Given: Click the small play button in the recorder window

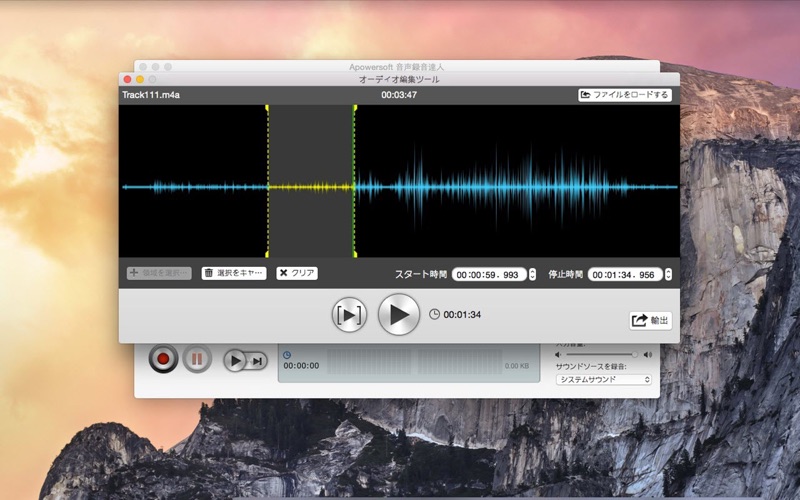Looking at the screenshot, I should click(235, 361).
